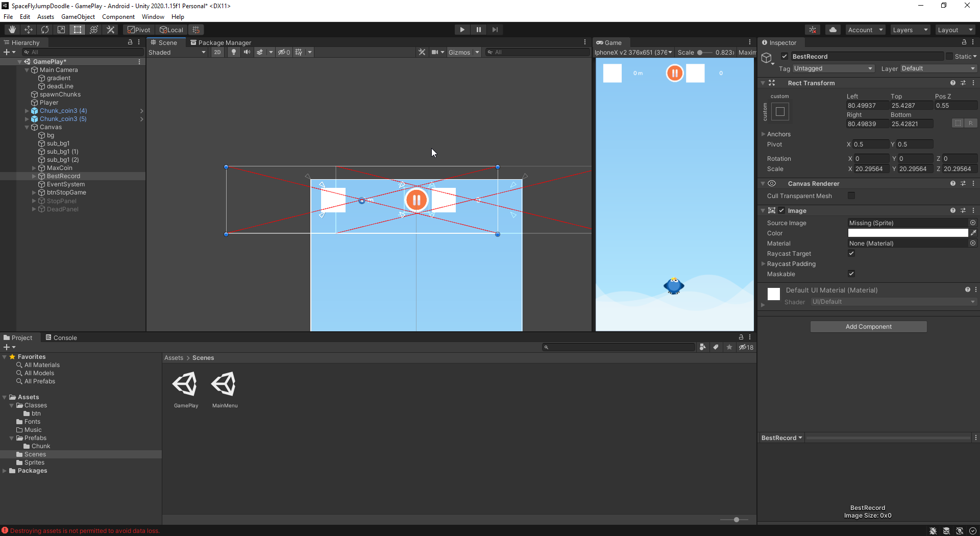
Task: Open Image component more options
Action: tap(973, 210)
